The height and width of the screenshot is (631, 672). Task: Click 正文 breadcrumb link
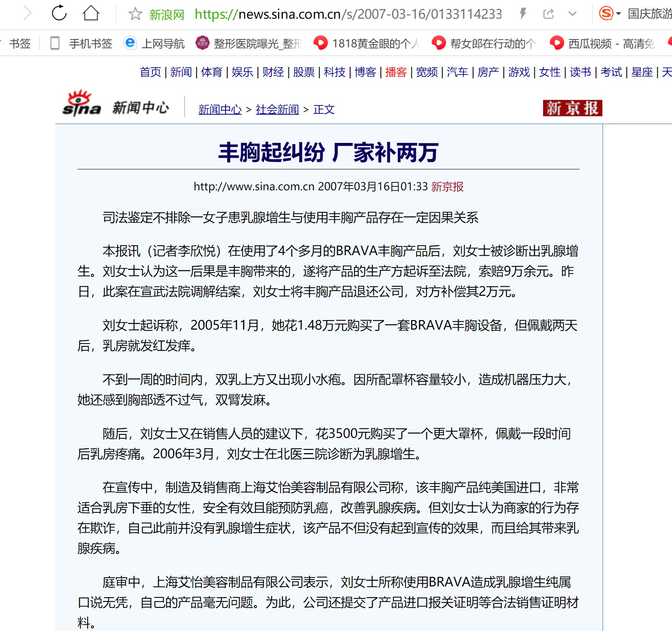tap(324, 109)
